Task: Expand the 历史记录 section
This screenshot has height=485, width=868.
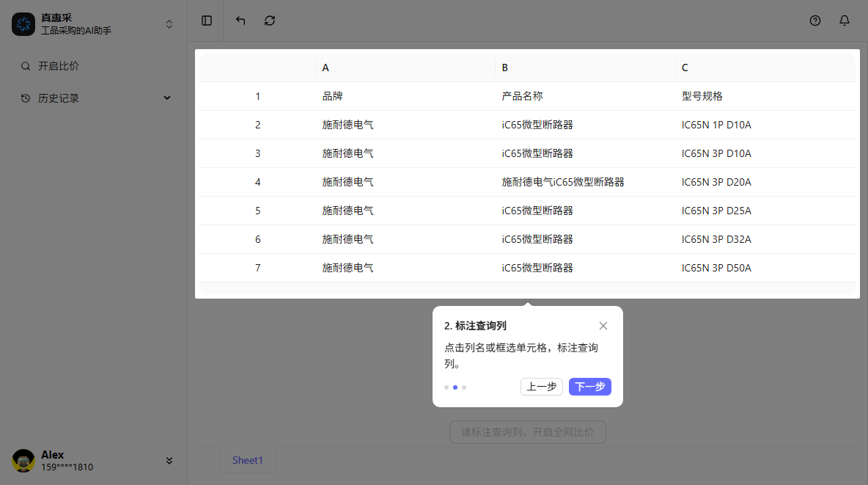Action: pos(166,98)
